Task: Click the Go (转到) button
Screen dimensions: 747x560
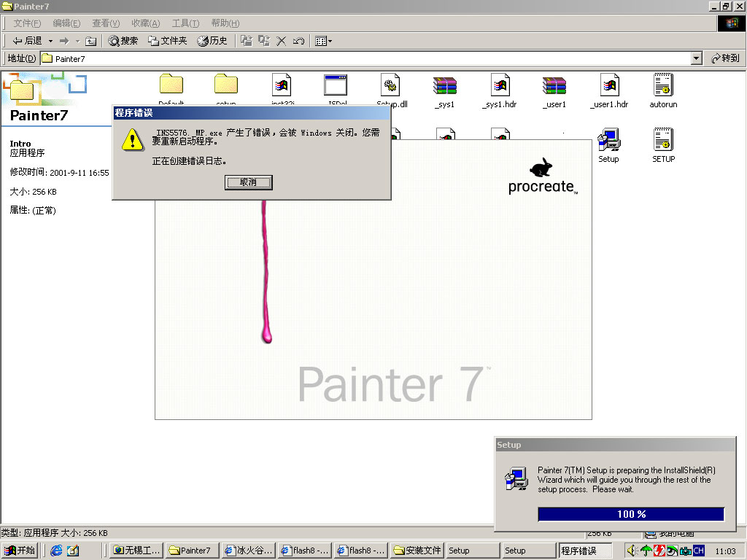Action: tap(725, 58)
